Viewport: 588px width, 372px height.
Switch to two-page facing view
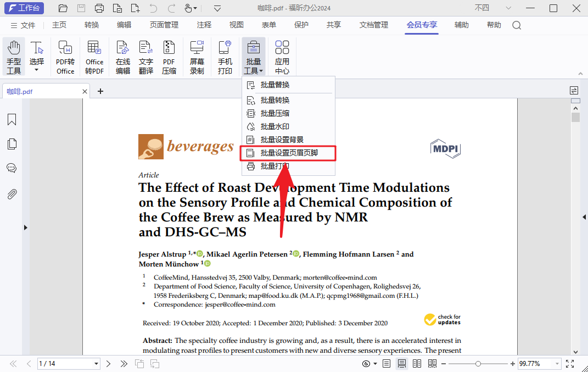(417, 364)
